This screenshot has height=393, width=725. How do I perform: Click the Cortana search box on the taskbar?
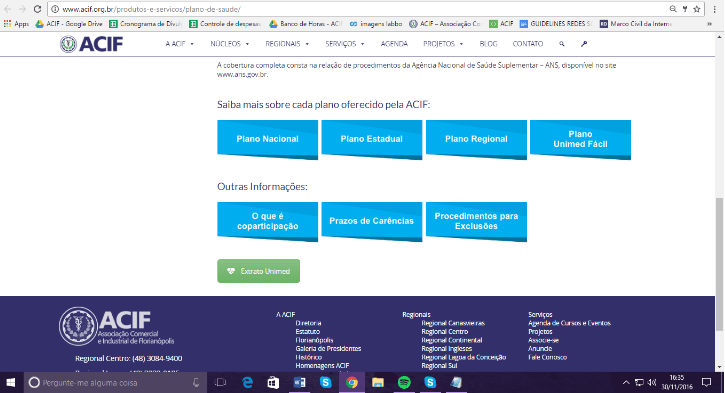[x=114, y=382]
